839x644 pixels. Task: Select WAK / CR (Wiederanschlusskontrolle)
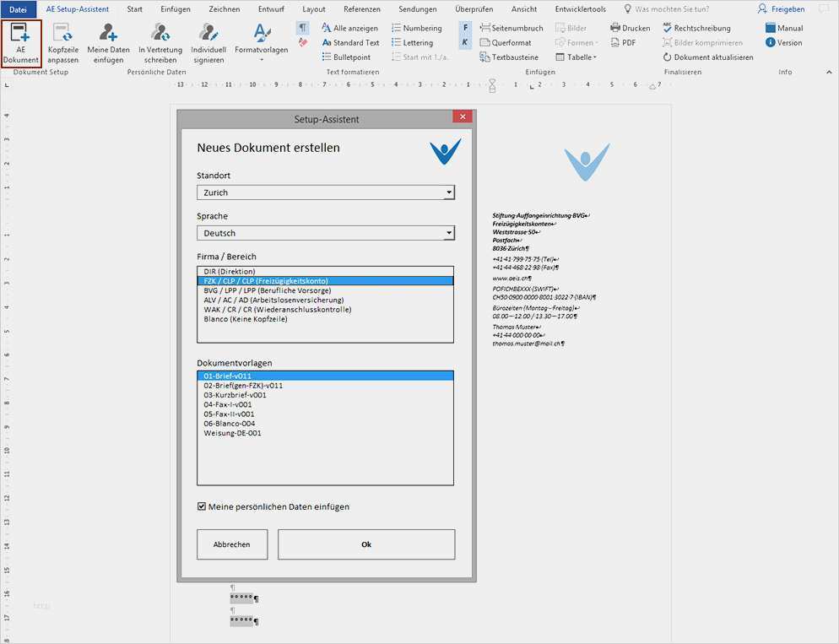(x=325, y=310)
